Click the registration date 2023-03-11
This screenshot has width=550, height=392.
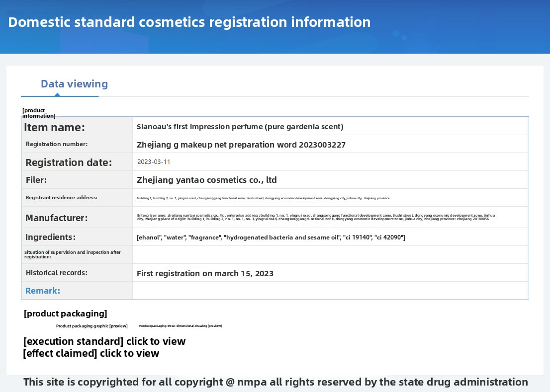point(154,162)
